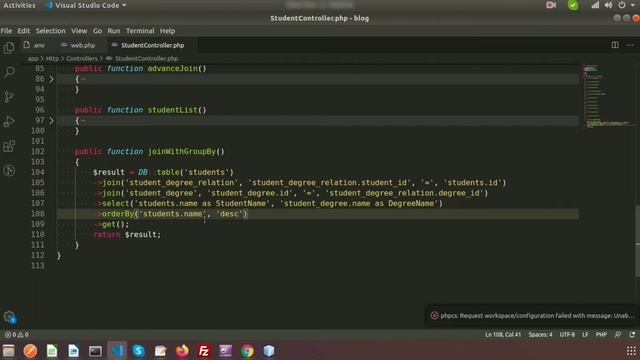
Task: Open the Selection menu
Action: [x=50, y=31]
